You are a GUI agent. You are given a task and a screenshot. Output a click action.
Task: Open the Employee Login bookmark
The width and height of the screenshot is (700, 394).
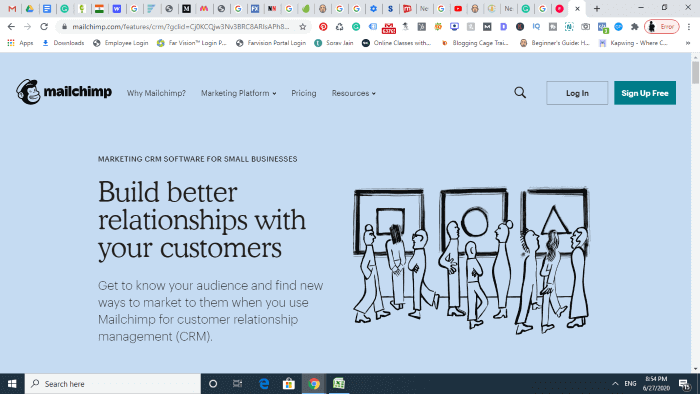click(x=121, y=43)
